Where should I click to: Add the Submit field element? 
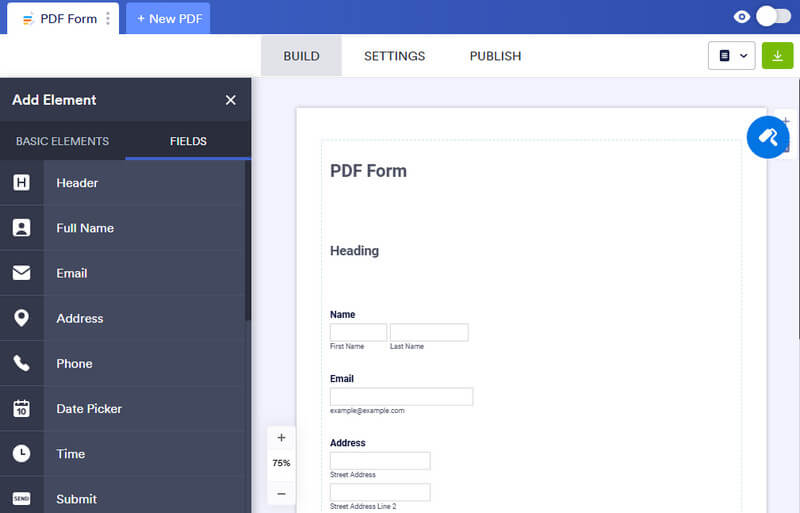click(x=122, y=497)
